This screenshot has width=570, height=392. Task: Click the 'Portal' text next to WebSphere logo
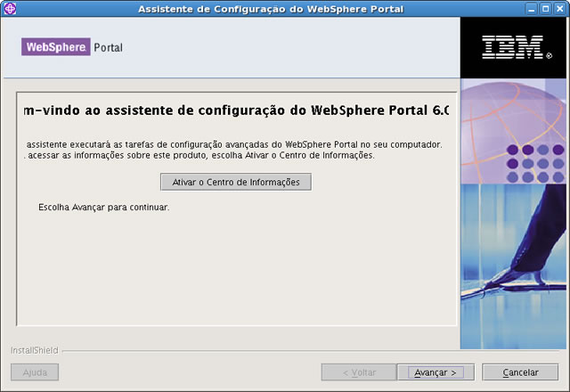click(x=108, y=47)
